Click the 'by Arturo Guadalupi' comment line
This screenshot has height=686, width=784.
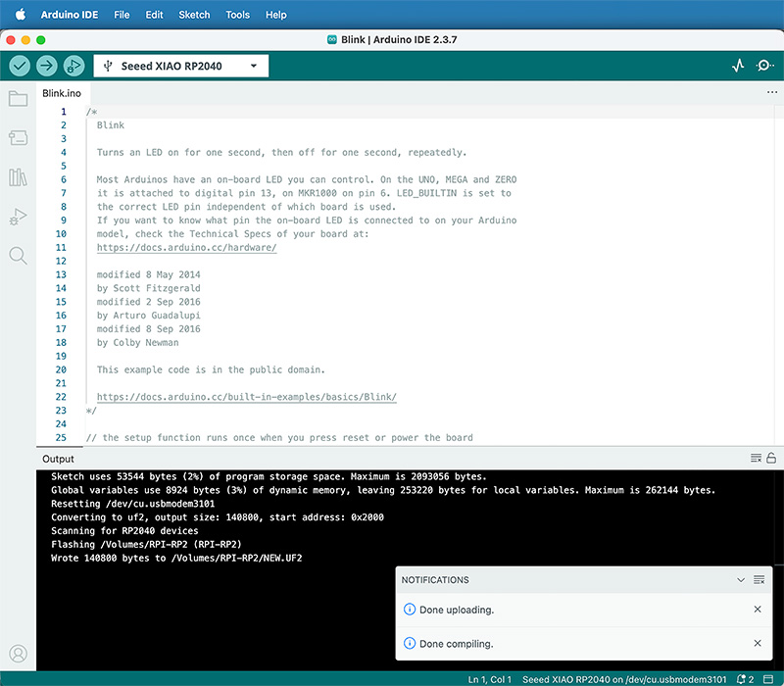[x=149, y=316]
